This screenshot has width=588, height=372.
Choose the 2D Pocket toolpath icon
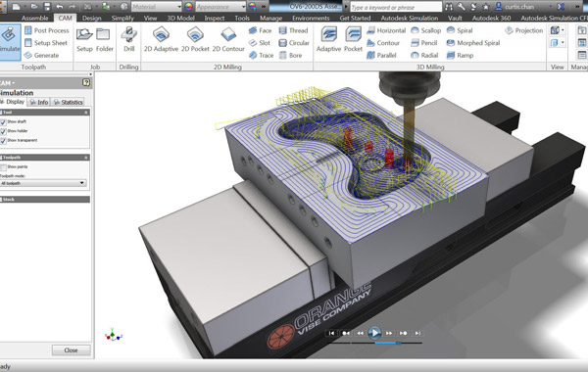pyautogui.click(x=195, y=39)
